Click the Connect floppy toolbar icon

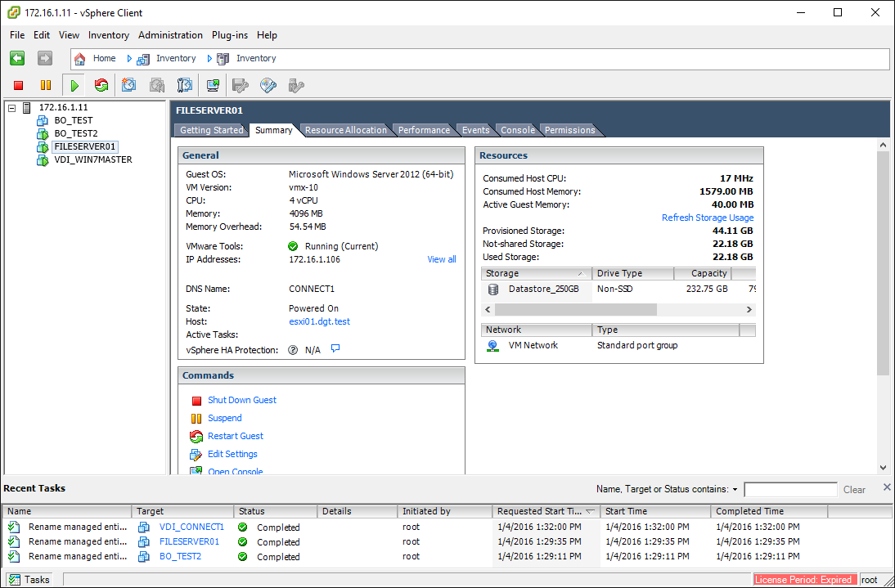pos(241,86)
